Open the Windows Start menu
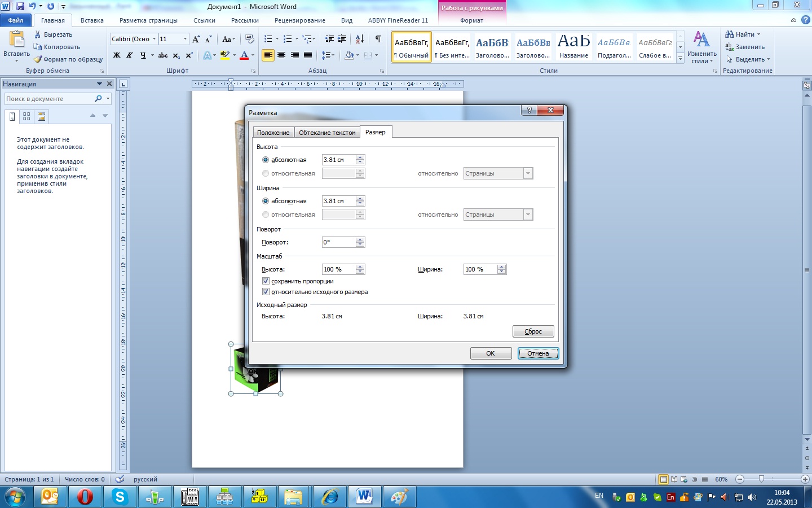Viewport: 812px width, 508px height. tap(15, 497)
